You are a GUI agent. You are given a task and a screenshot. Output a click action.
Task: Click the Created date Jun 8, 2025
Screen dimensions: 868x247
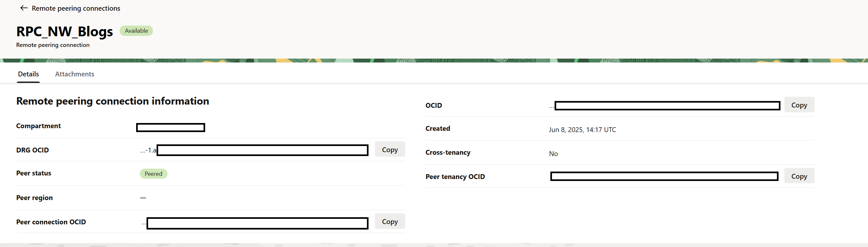(582, 129)
